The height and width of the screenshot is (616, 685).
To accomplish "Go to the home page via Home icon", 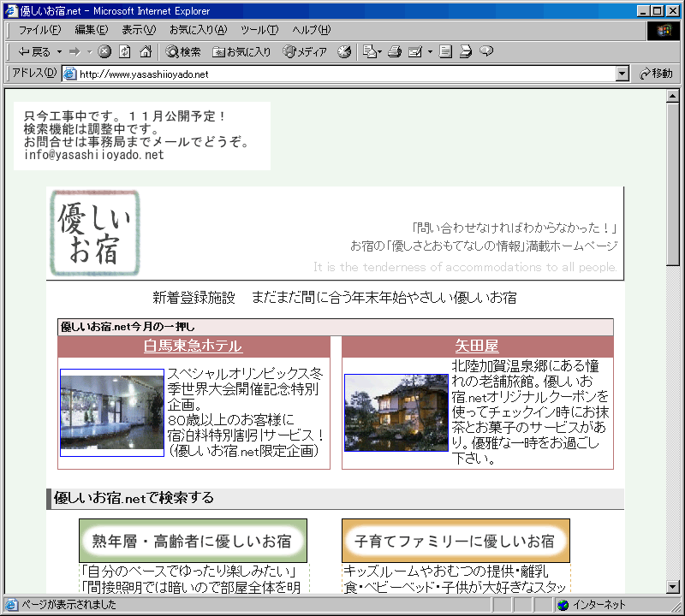I will [x=146, y=51].
